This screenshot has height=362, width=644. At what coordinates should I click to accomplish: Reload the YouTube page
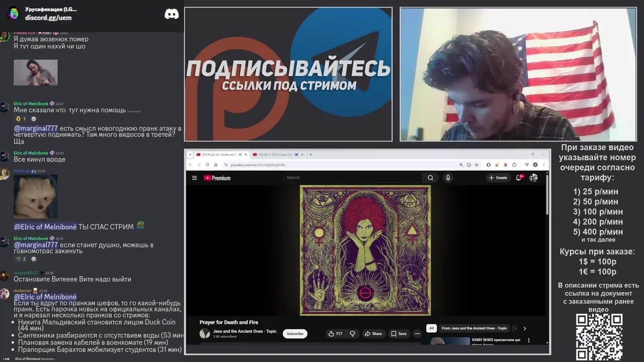[207, 164]
